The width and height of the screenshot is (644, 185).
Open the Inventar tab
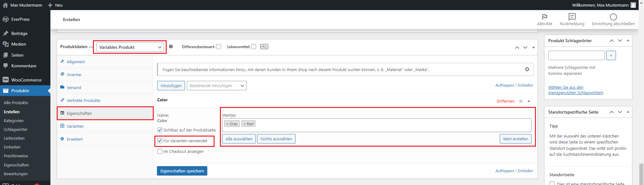[74, 75]
